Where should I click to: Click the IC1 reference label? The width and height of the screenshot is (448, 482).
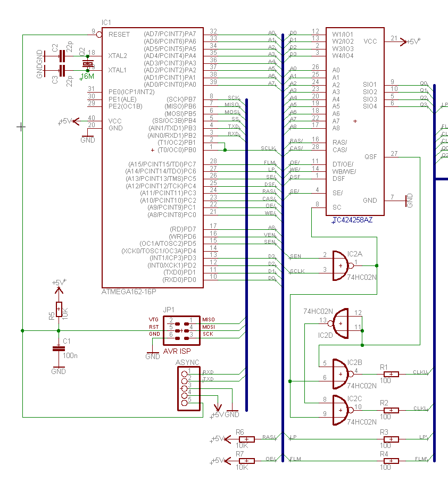[x=106, y=22]
